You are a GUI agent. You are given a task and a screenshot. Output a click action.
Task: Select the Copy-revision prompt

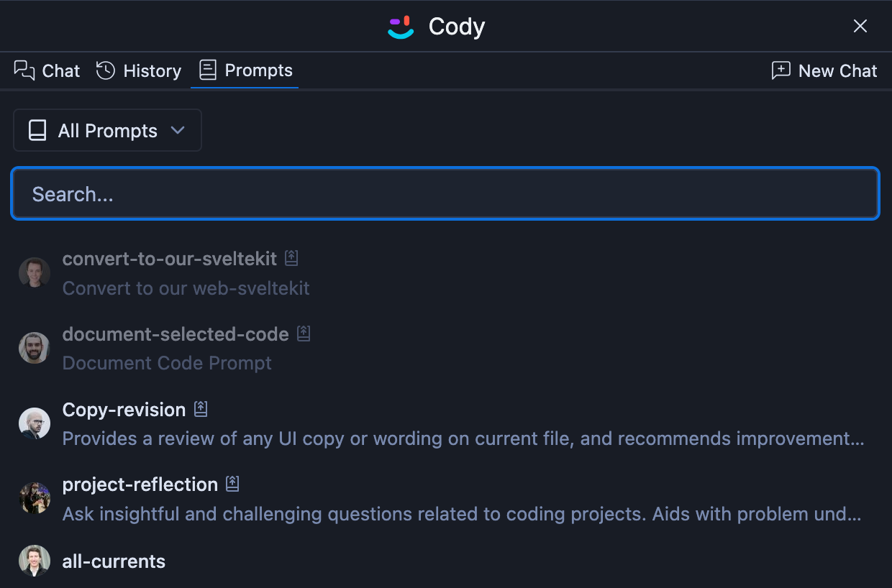point(124,410)
